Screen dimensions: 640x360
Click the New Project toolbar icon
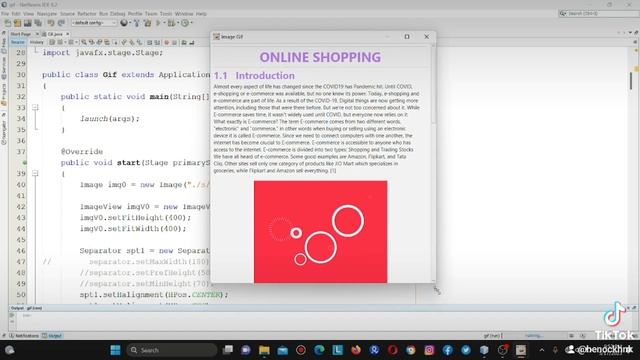[18, 23]
